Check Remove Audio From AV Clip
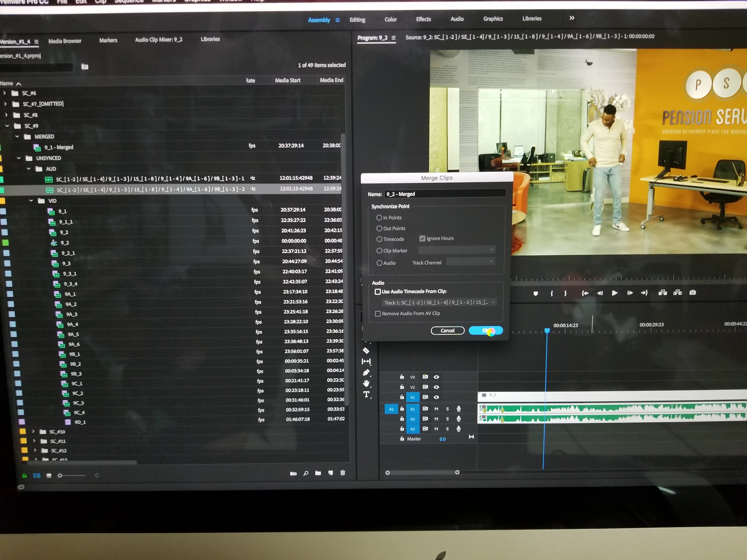Viewport: 747px width, 560px height. (378, 314)
